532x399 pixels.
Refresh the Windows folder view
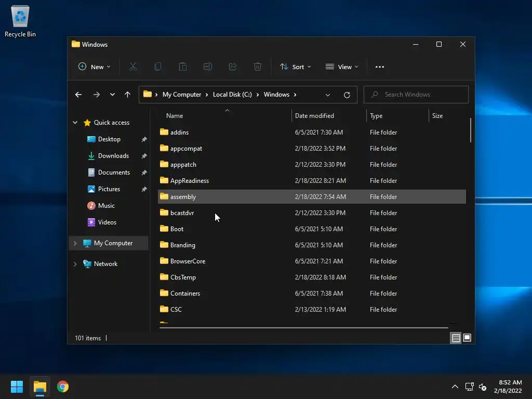coord(347,95)
